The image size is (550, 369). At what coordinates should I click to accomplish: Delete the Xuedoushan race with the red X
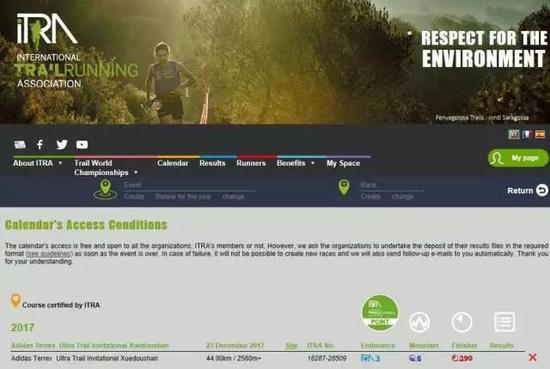tap(532, 357)
